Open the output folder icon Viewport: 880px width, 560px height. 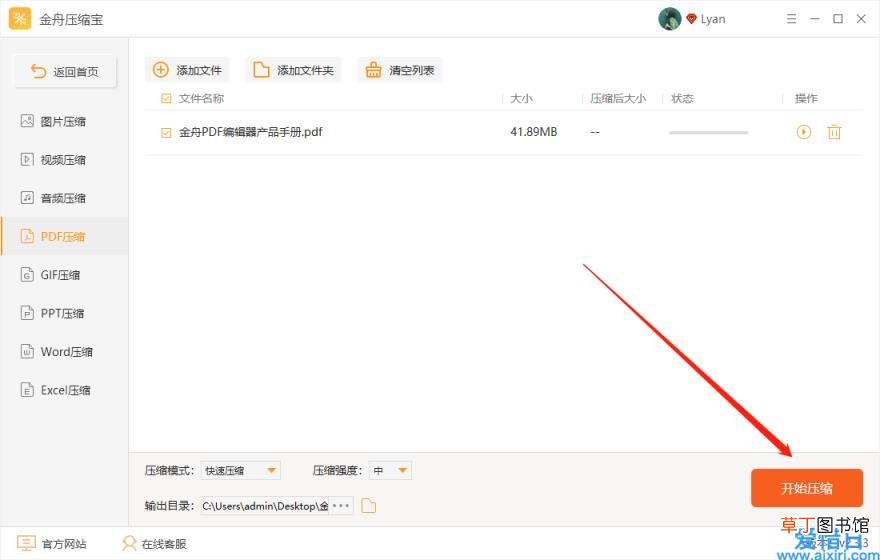tap(368, 506)
